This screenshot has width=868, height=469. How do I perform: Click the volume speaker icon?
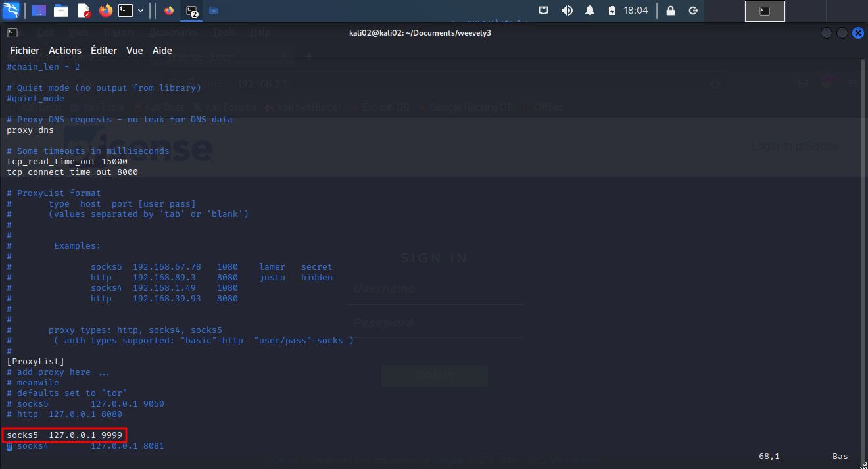[566, 11]
